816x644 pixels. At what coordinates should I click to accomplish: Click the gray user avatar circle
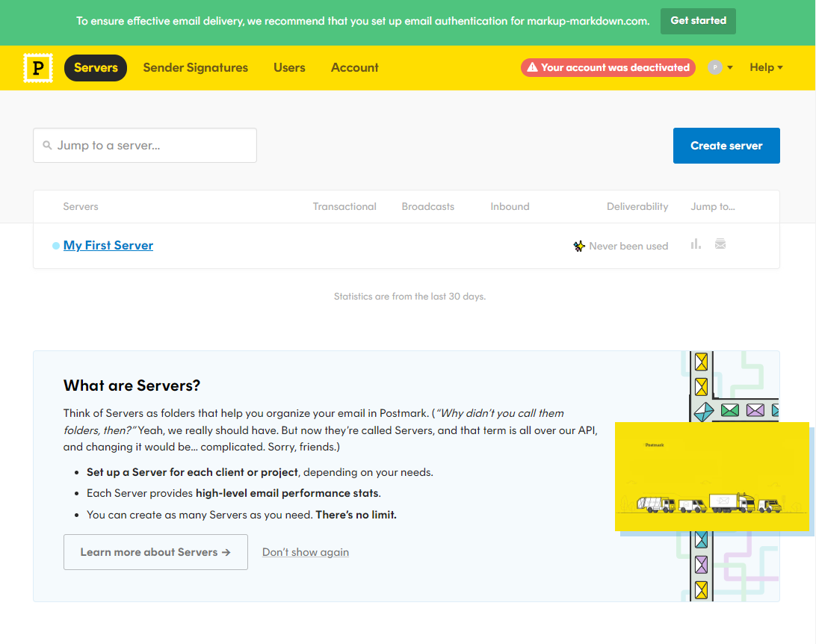pos(715,67)
